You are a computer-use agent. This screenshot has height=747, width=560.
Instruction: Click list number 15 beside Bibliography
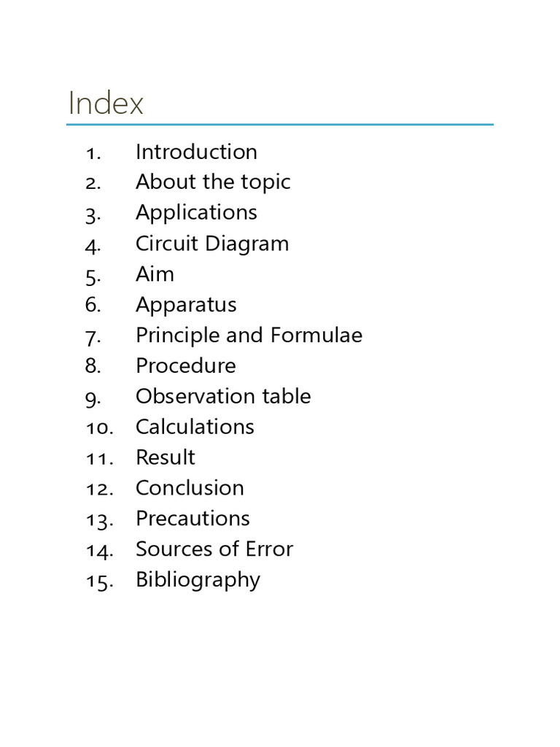coord(99,581)
